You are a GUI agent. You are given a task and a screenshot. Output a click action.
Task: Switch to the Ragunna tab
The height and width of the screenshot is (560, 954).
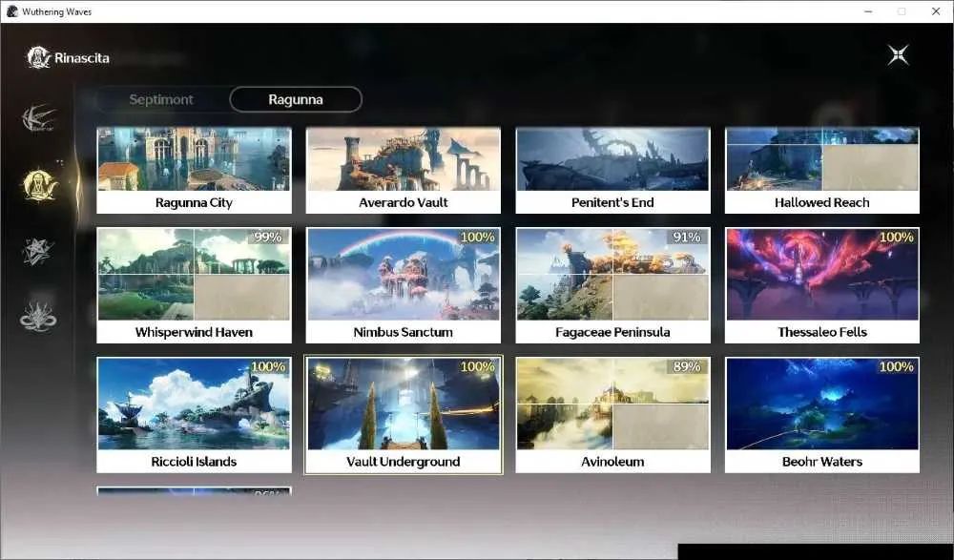pyautogui.click(x=296, y=99)
